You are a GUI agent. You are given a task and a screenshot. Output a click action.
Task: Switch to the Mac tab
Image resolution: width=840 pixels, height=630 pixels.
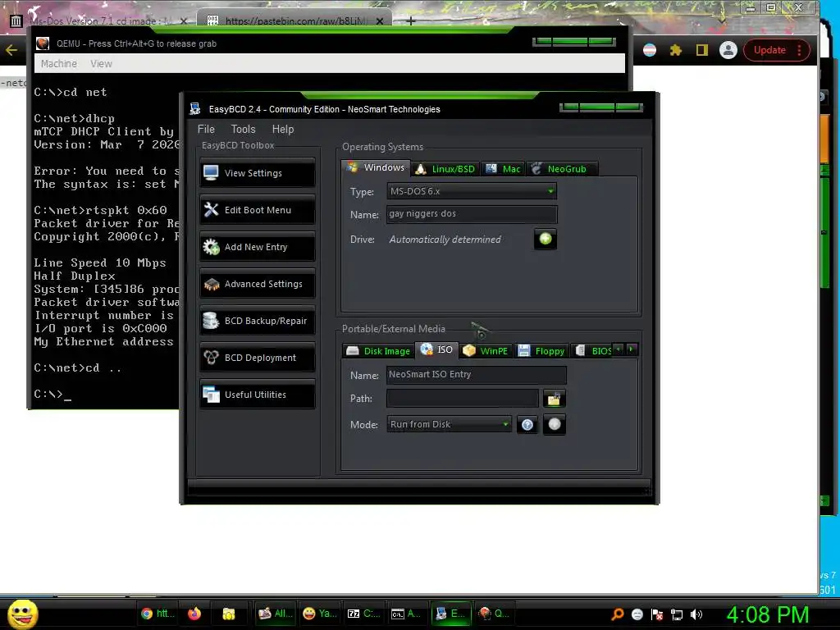click(503, 169)
